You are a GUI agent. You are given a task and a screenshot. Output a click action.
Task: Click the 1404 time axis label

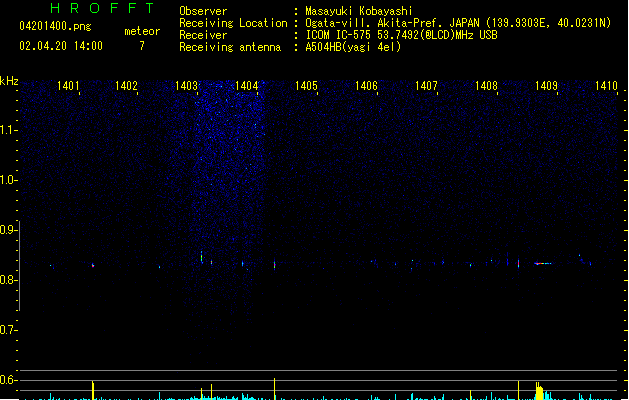pos(246,86)
